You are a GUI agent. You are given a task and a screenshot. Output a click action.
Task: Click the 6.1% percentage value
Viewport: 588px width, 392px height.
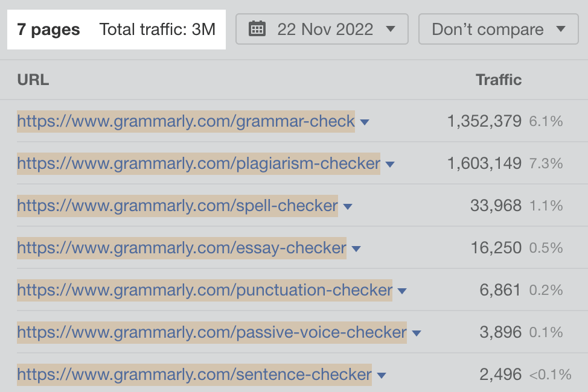pos(545,121)
